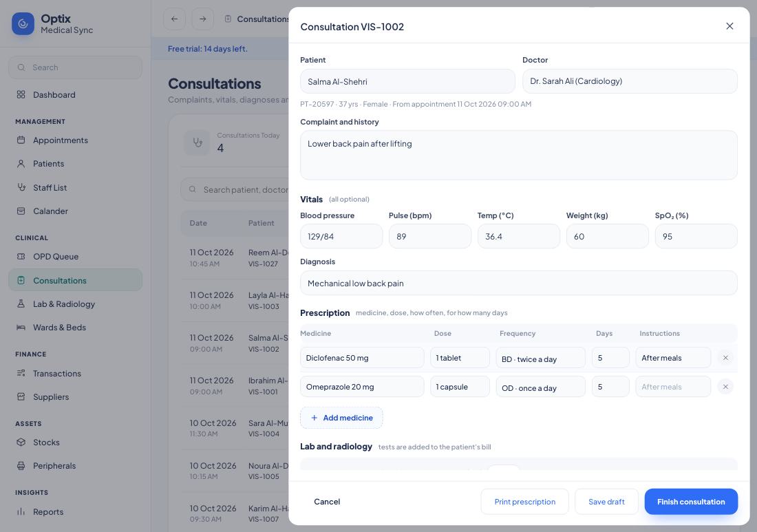The width and height of the screenshot is (757, 532).
Task: Click the Consultations clipboard icon
Action: point(21,281)
